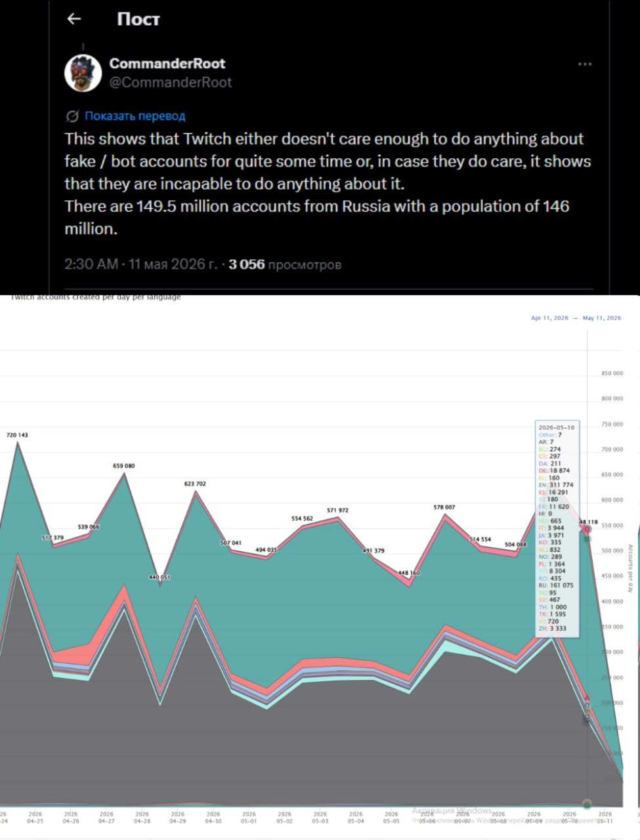Click the 720 143 peak data label

[17, 435]
